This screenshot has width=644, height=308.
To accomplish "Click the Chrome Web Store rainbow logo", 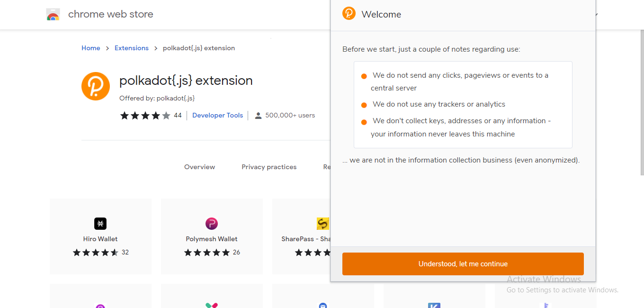I will pos(53,15).
